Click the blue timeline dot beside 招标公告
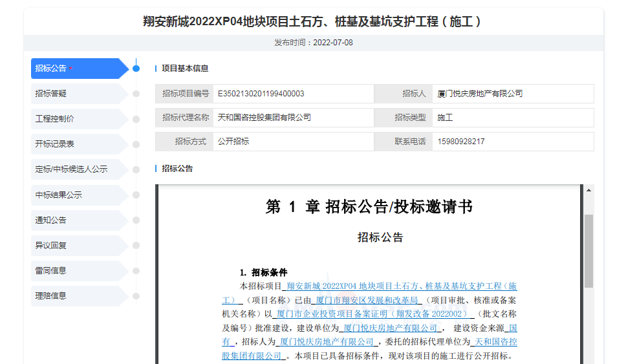The image size is (626, 364). click(136, 69)
